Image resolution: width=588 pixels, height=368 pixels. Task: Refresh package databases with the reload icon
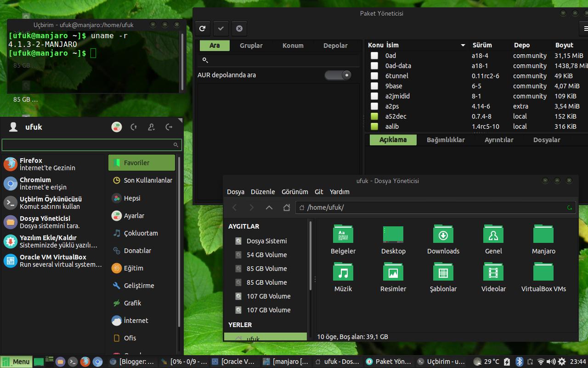[202, 28]
